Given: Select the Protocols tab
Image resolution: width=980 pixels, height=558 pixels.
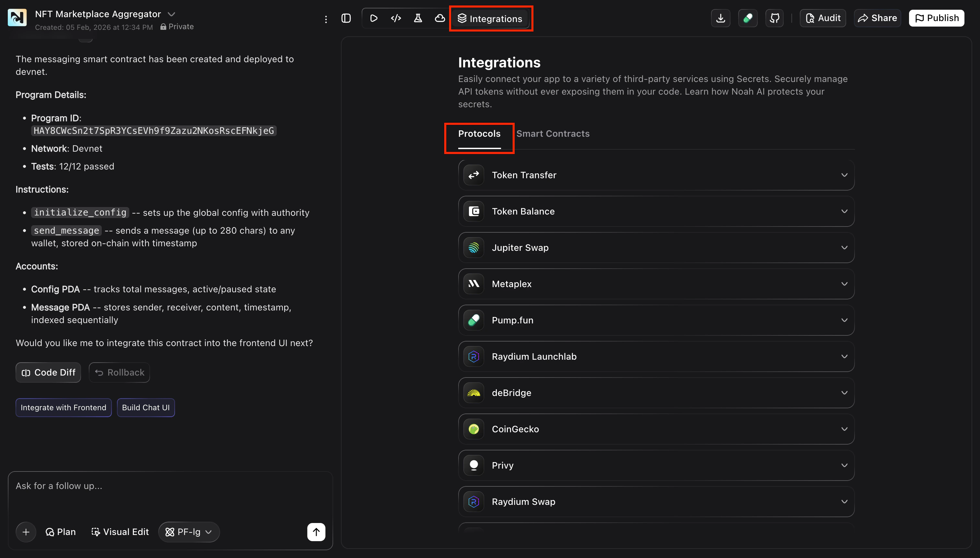Looking at the screenshot, I should [479, 134].
